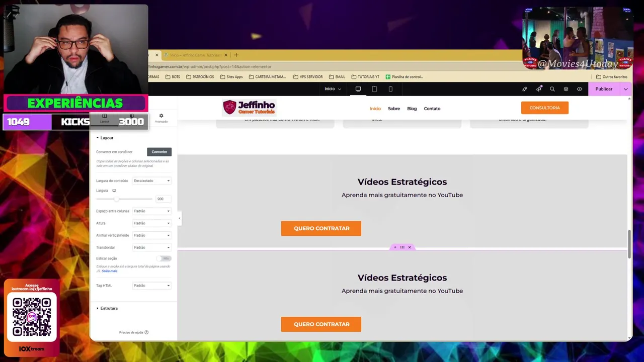
Task: Expand the Estrutura section
Action: (107, 308)
